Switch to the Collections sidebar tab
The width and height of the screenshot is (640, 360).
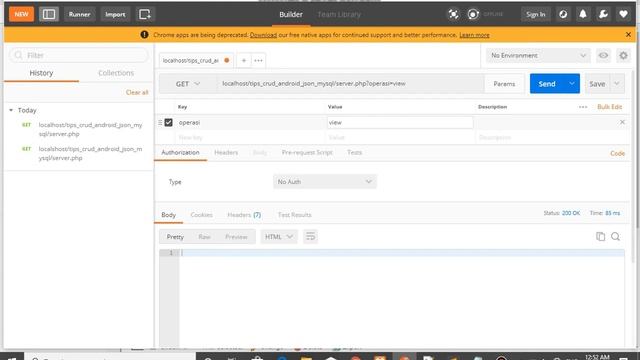click(x=116, y=73)
